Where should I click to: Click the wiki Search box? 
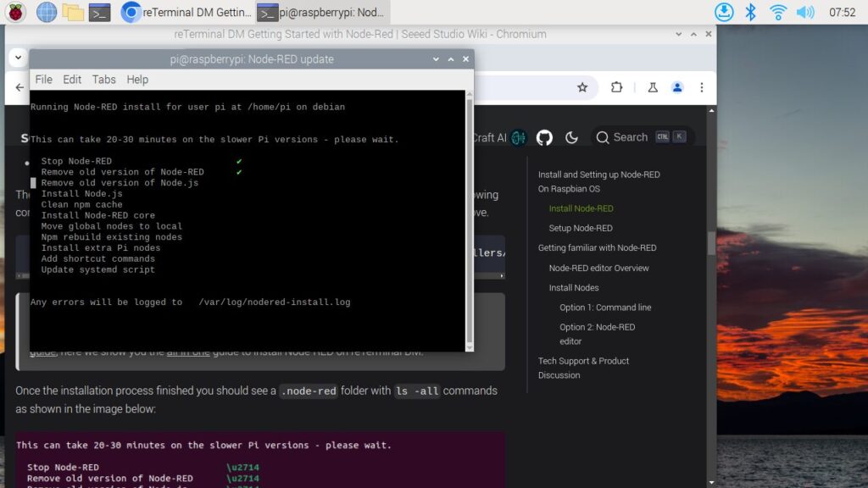[641, 137]
